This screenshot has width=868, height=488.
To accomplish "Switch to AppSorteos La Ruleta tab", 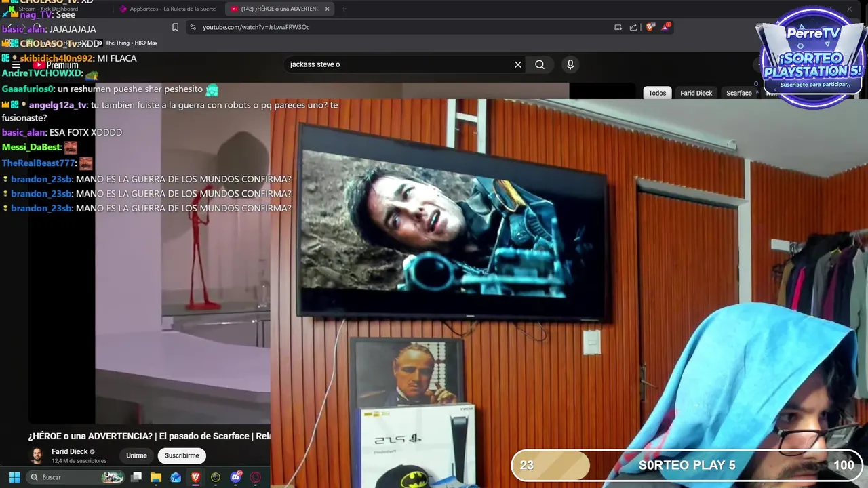I will pyautogui.click(x=167, y=9).
